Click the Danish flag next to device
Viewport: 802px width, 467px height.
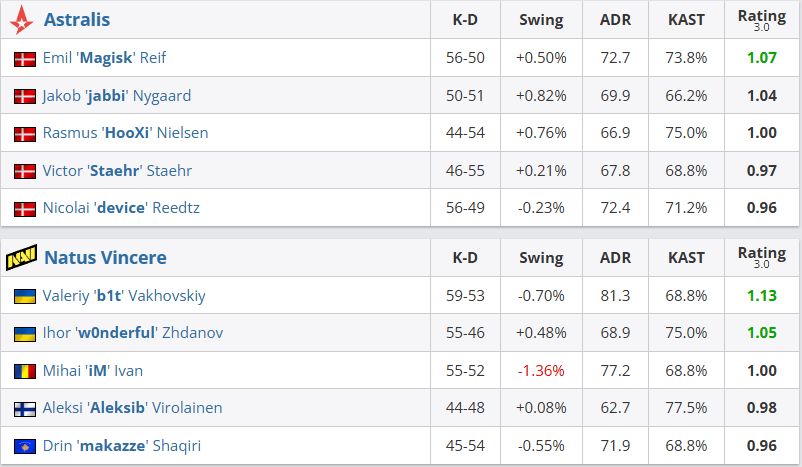25,209
